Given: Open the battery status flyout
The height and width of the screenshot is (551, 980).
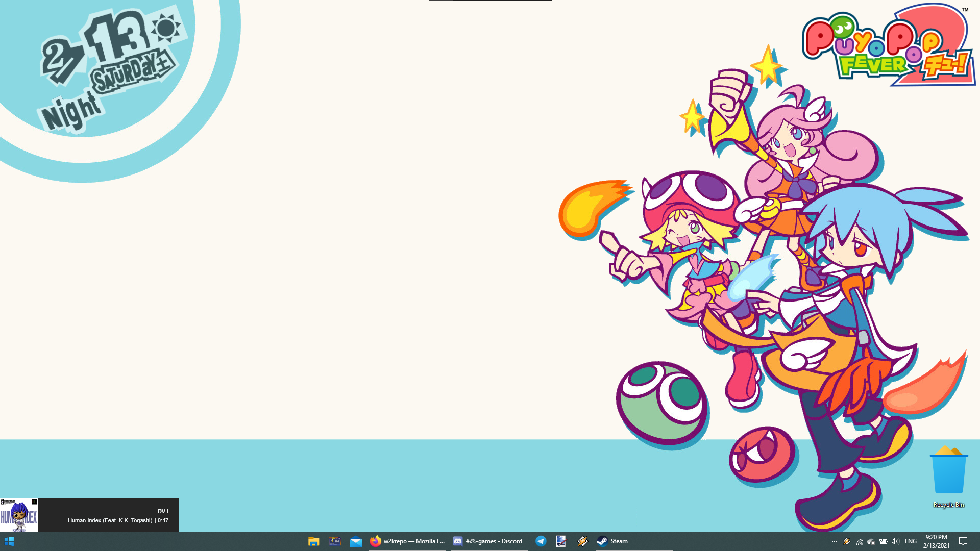Looking at the screenshot, I should (x=884, y=541).
